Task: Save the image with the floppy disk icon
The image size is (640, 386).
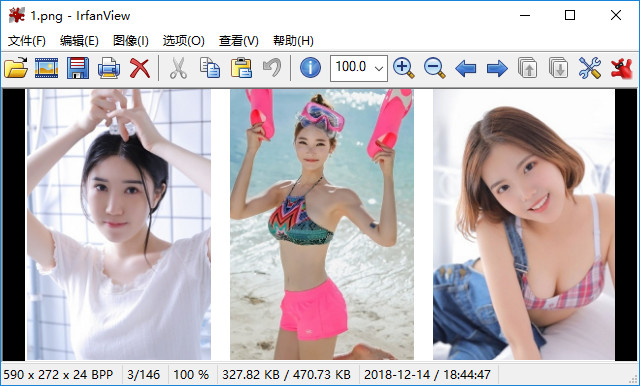Action: tap(78, 68)
